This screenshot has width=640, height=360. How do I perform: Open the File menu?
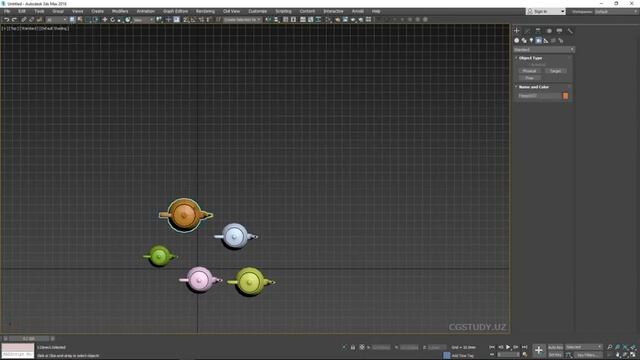[7, 11]
